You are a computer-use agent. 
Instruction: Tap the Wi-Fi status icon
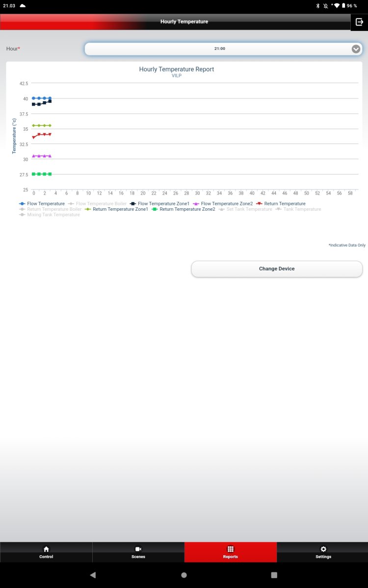337,6
